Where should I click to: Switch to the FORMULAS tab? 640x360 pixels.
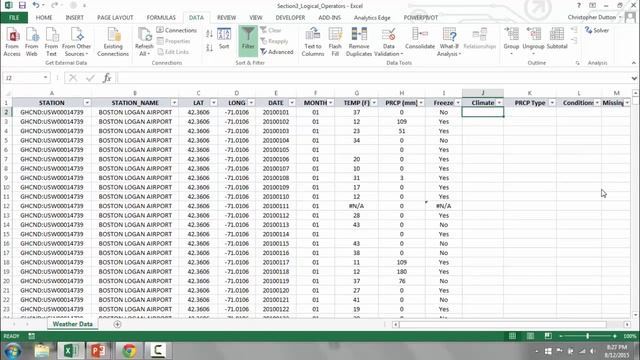click(161, 18)
